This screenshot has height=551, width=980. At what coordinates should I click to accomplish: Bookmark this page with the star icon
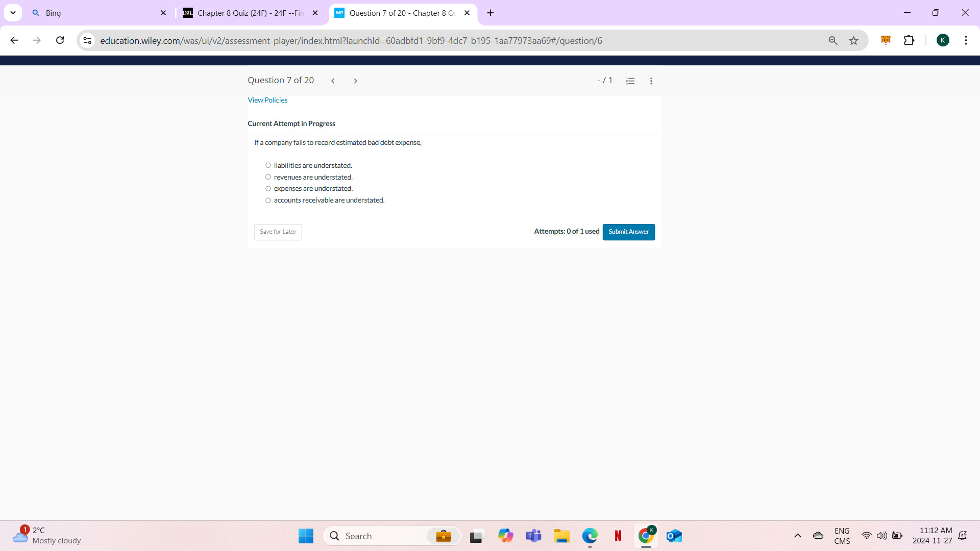click(x=853, y=40)
